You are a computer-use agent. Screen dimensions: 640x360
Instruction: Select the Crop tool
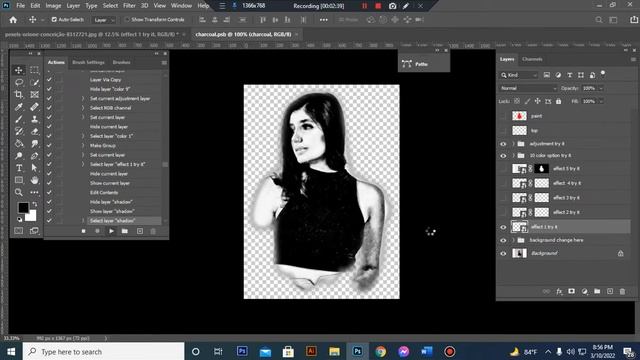(x=19, y=95)
